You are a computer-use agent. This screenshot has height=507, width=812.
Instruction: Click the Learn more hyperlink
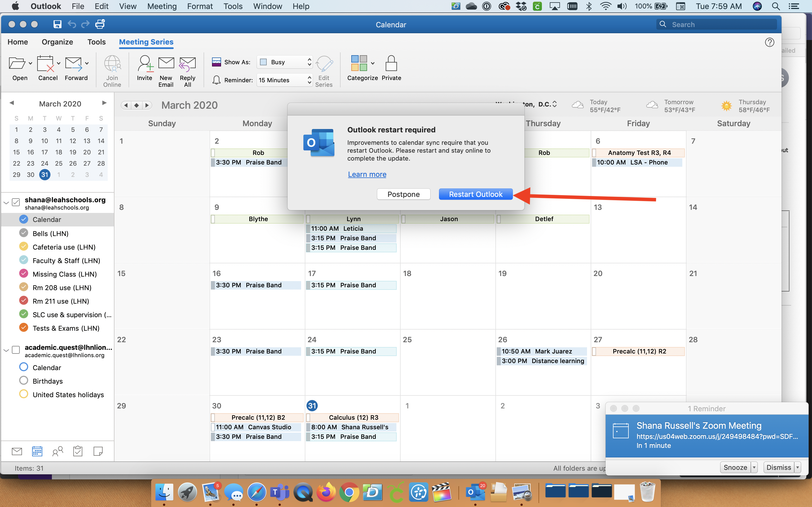pos(366,174)
